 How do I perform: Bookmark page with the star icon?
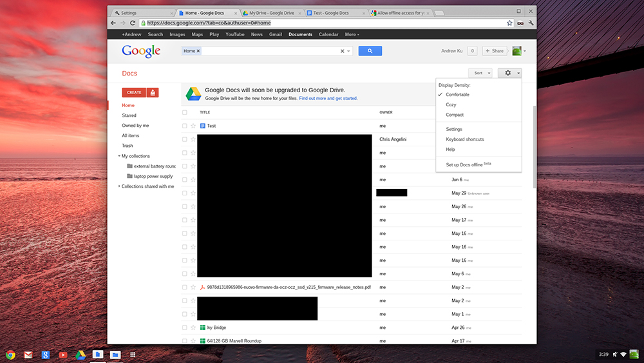[x=509, y=23]
